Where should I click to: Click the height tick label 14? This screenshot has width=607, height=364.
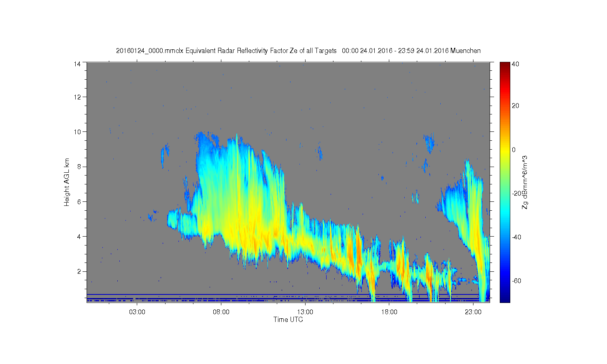pos(77,63)
